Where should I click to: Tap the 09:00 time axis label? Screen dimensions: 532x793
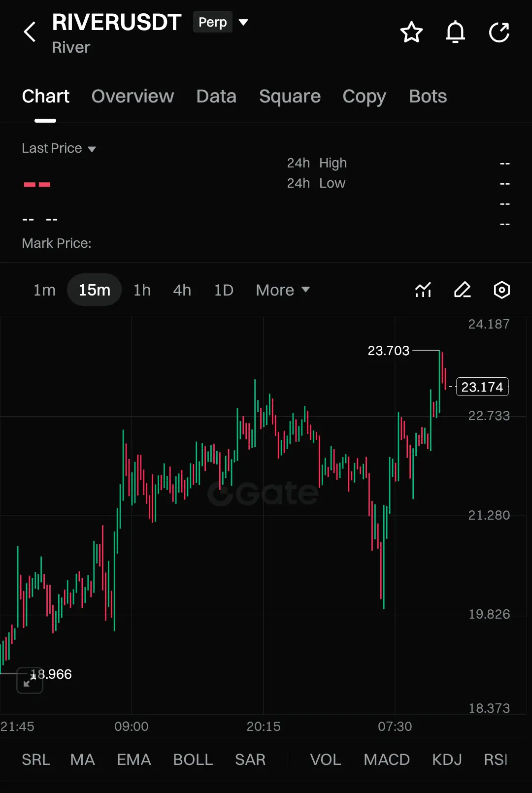132,727
